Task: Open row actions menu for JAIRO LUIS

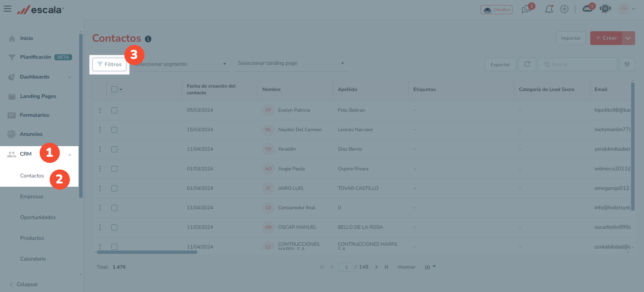Action: 100,189
